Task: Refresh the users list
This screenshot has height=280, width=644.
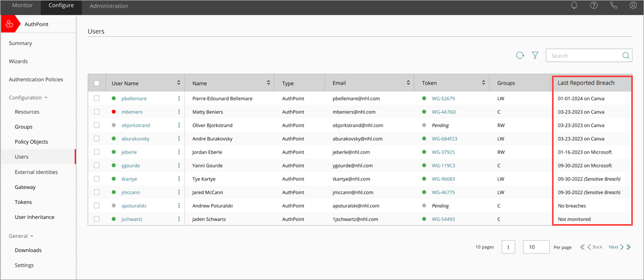Action: (520, 55)
